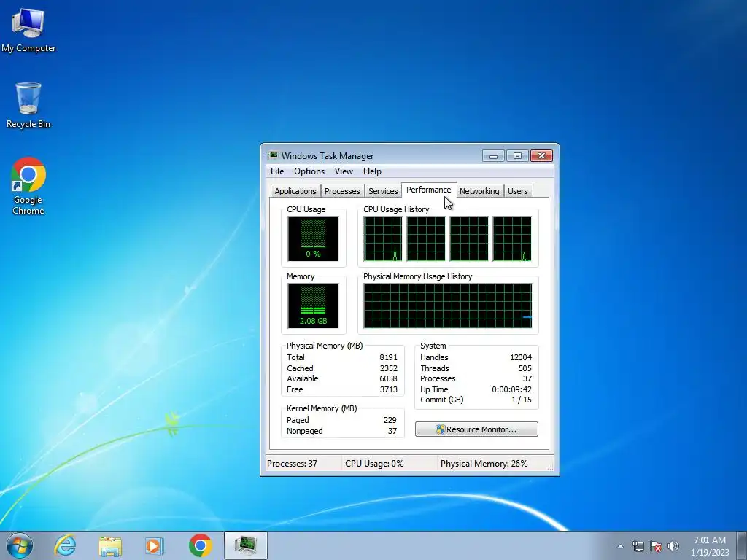
Task: Switch to the Processes tab
Action: pos(342,191)
